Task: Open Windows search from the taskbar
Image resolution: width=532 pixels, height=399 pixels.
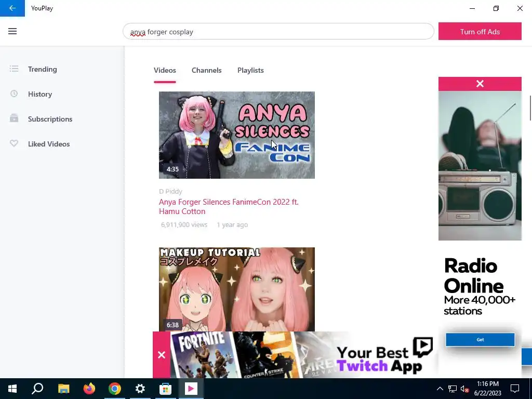Action: (x=37, y=389)
